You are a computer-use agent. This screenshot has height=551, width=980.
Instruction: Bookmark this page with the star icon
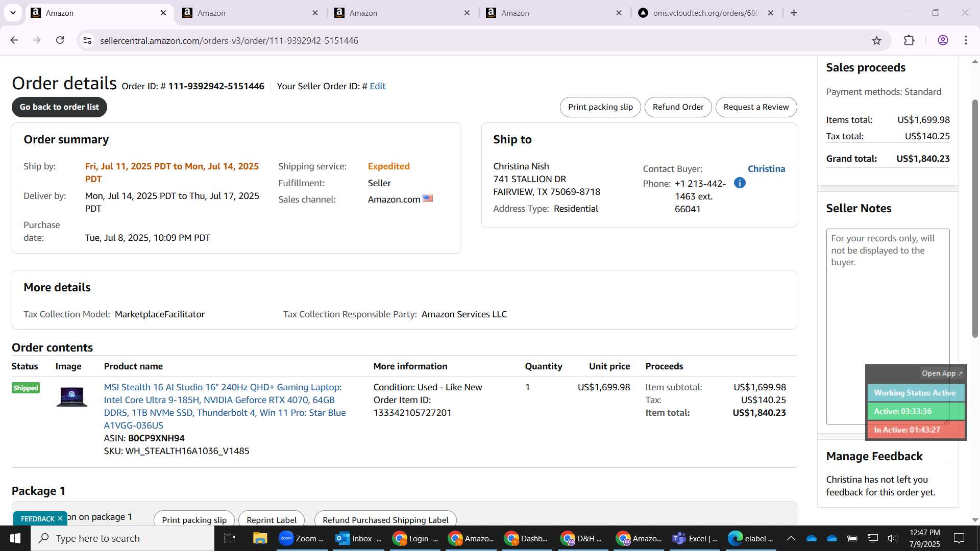coord(876,40)
